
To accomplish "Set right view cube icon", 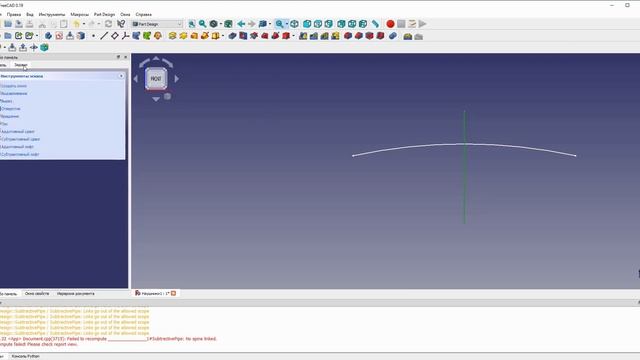I will [x=329, y=24].
